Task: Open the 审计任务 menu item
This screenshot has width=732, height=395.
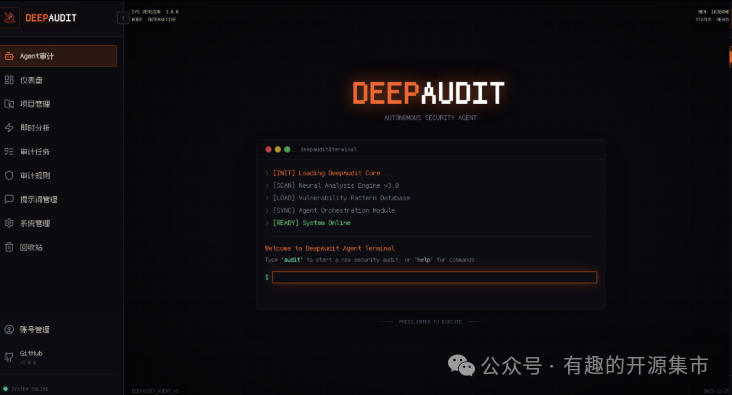Action: click(x=58, y=151)
